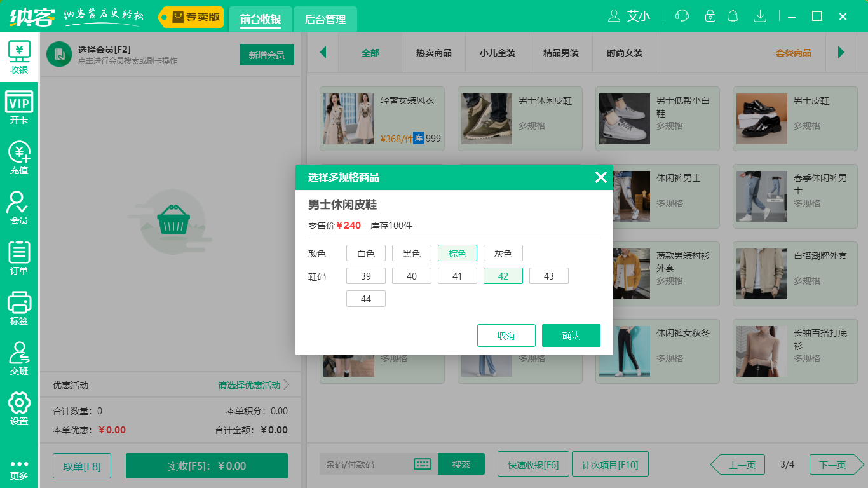
Task: Switch to 后台管理 tab
Action: (325, 19)
